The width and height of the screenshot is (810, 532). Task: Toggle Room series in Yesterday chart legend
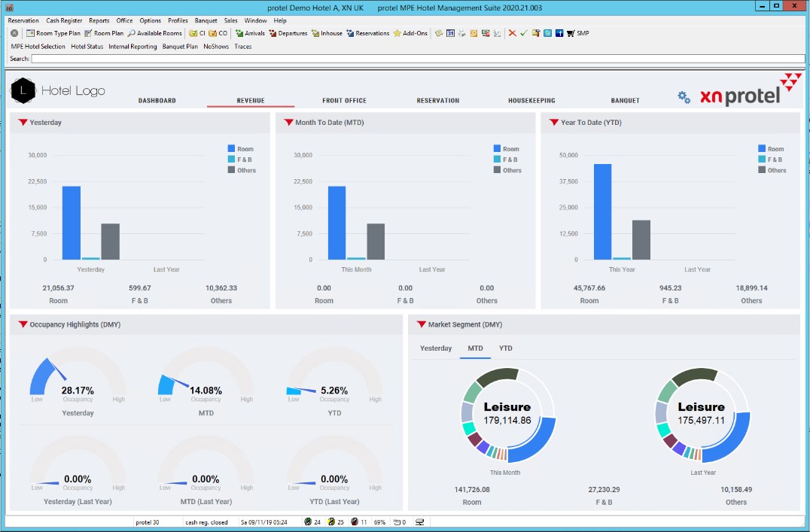[231, 149]
